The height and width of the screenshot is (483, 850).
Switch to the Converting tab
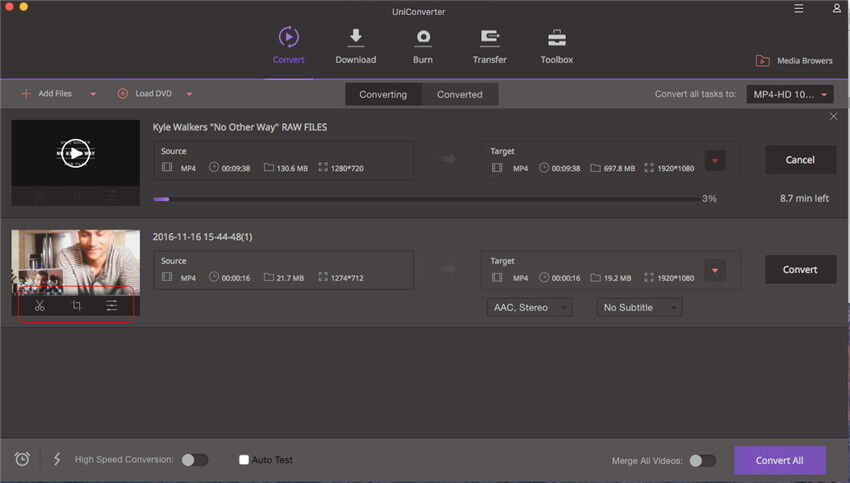coord(383,94)
